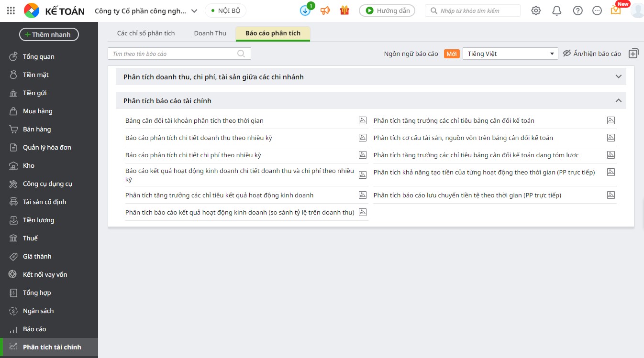Open Tài sản cố định in sidebar
Viewport: 644px width, 358px height.
tap(49, 202)
